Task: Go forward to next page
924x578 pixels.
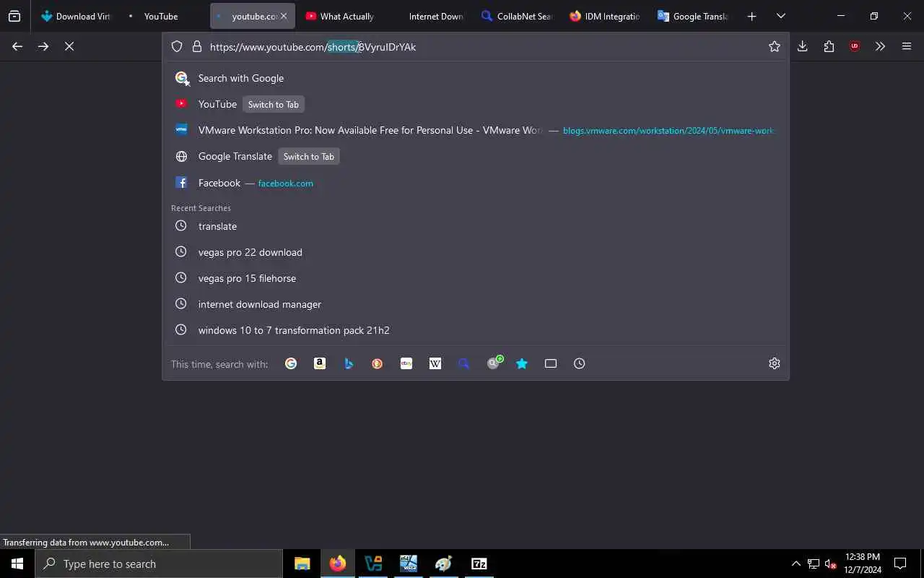Action: [x=43, y=46]
